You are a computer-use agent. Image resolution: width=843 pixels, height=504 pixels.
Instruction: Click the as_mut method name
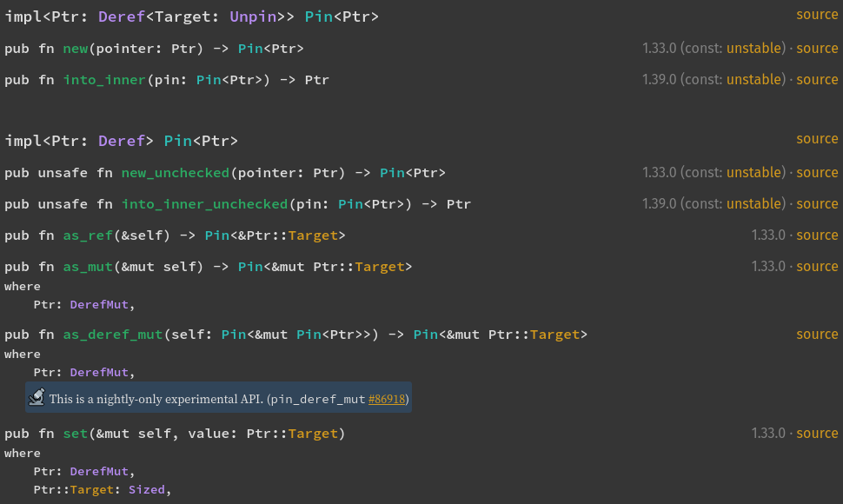pos(88,267)
